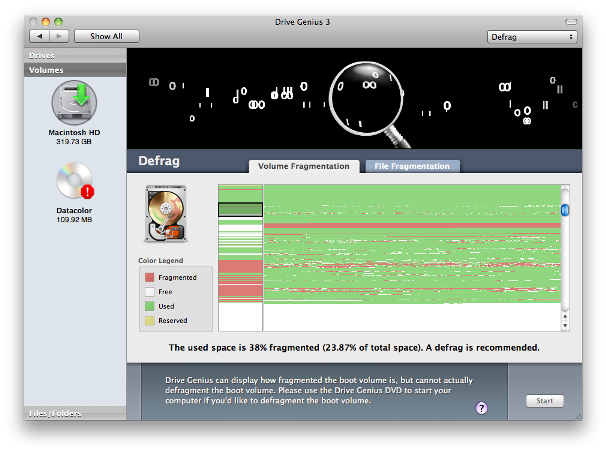
Task: Click the scrollbar up arrow in map
Action: 565,317
